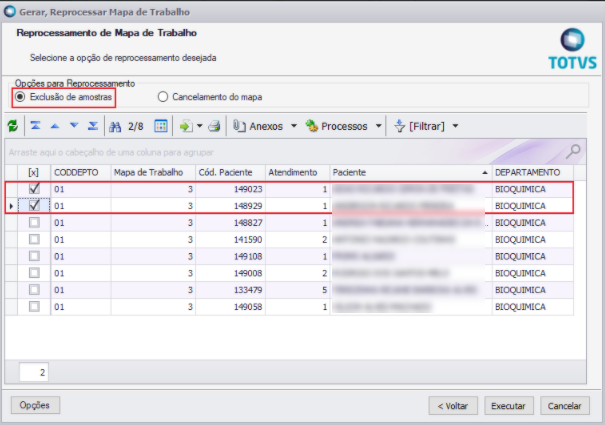The width and height of the screenshot is (605, 425).
Task: Sort by Atendimento column header
Action: click(x=297, y=173)
